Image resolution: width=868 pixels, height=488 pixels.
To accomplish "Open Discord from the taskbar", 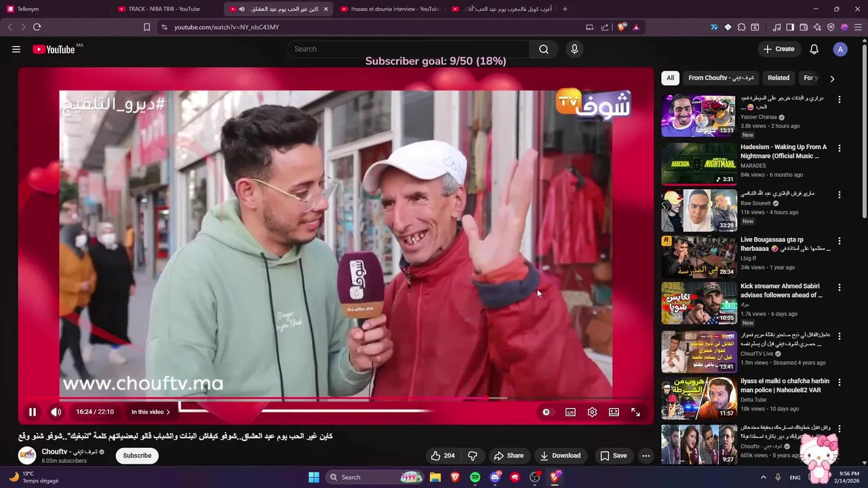I will (x=495, y=477).
